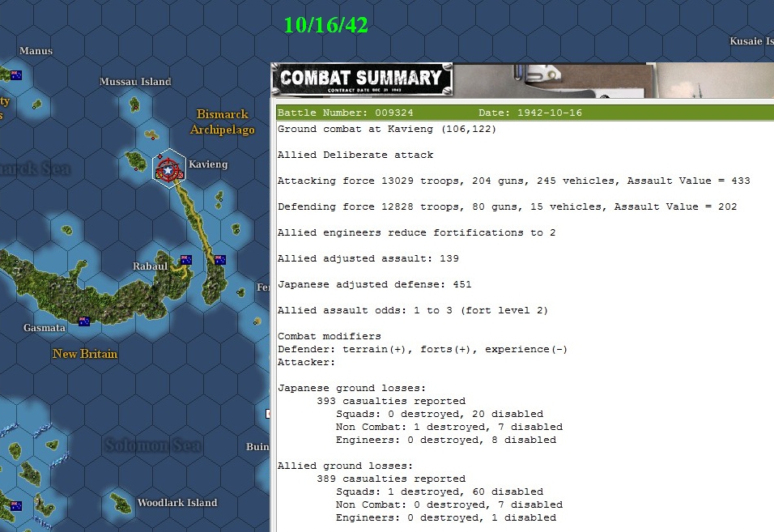Image resolution: width=774 pixels, height=532 pixels.
Task: Click the Kavieng place name label
Action: pos(208,164)
